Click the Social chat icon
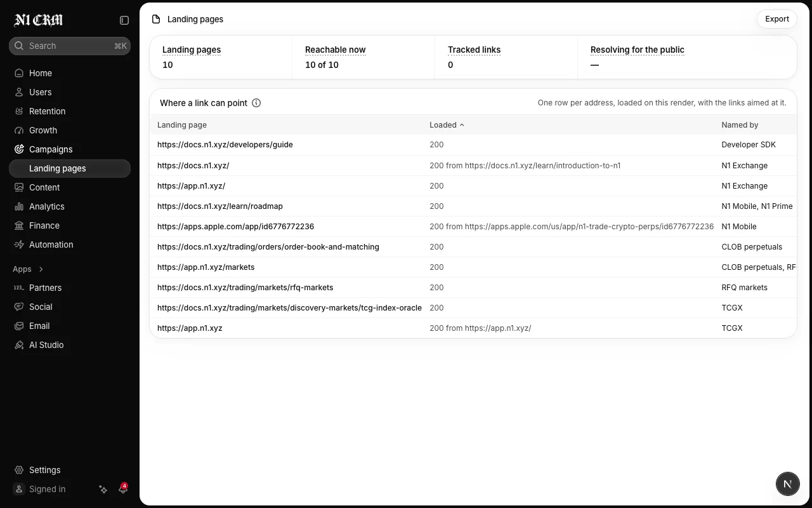Viewport: 812px width, 508px height. pyautogui.click(x=19, y=307)
